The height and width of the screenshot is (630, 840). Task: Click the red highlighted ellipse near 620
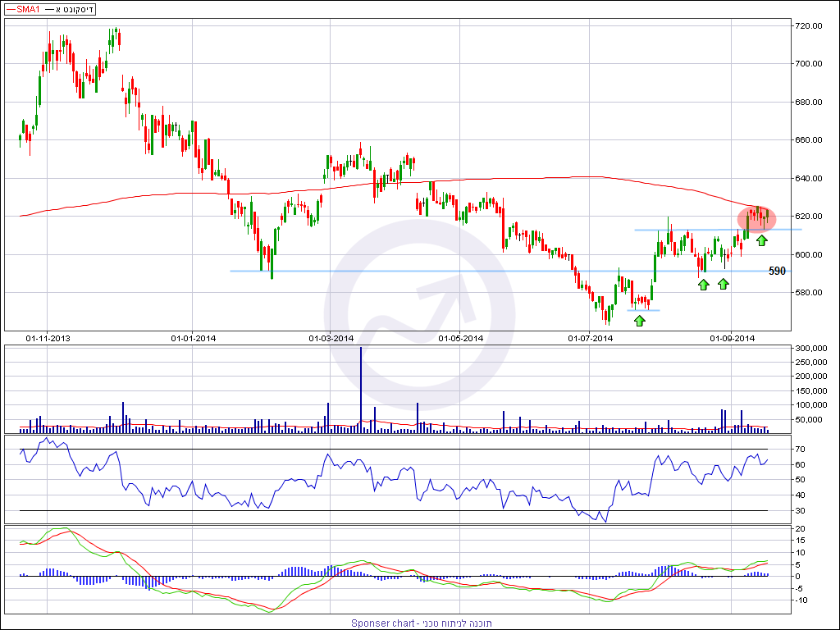756,218
